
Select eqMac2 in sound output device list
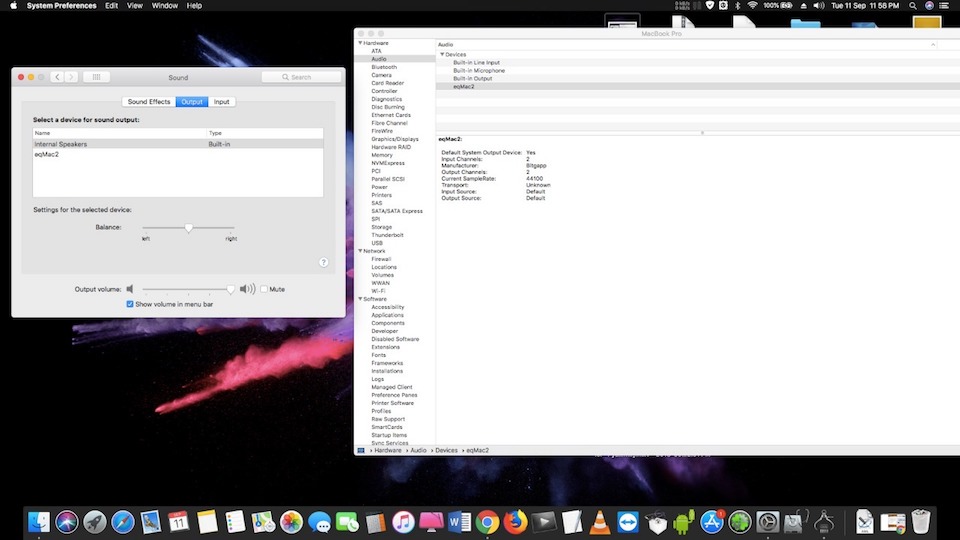click(47, 154)
